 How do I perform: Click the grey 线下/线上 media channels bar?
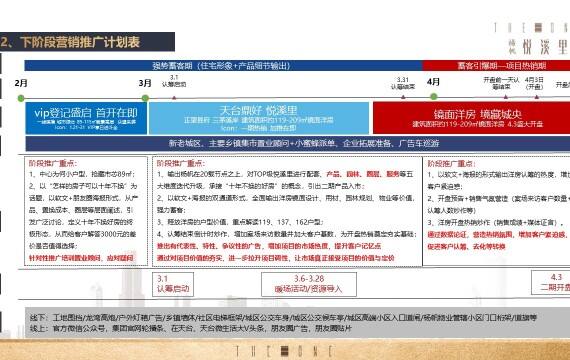(298, 323)
